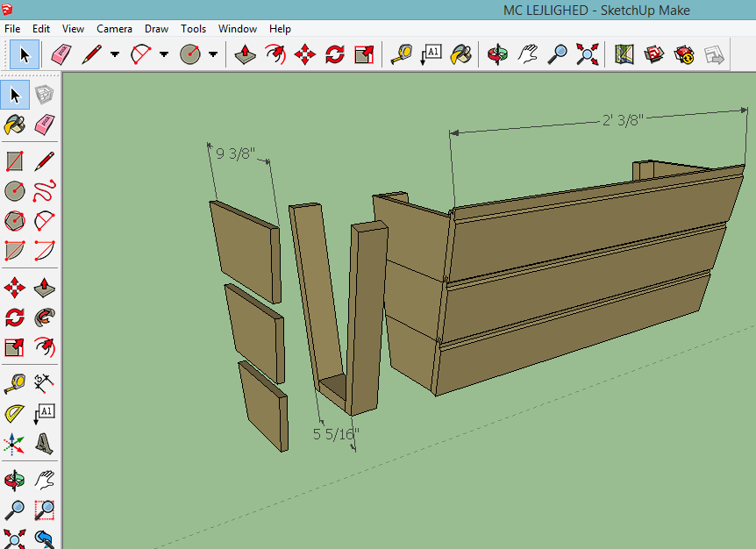Image resolution: width=756 pixels, height=549 pixels.
Task: Select Zoom Window tool in left toolbar
Action: [44, 510]
